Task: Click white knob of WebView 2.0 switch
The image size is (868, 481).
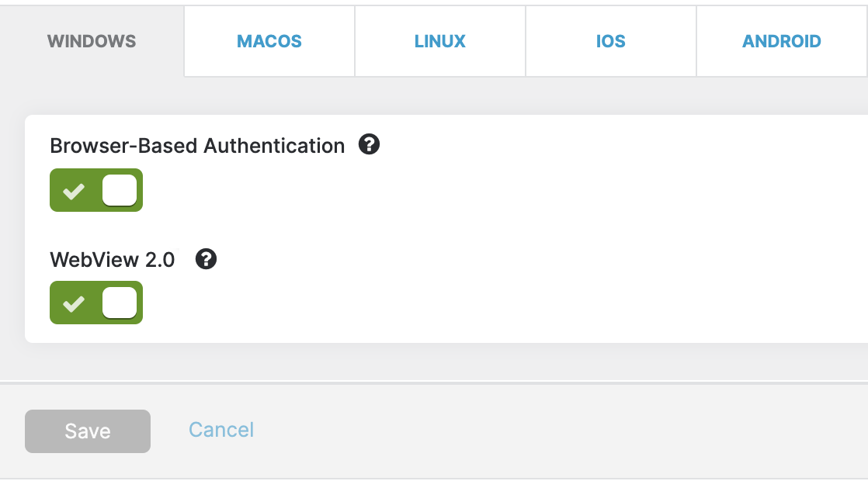Action: pos(120,303)
